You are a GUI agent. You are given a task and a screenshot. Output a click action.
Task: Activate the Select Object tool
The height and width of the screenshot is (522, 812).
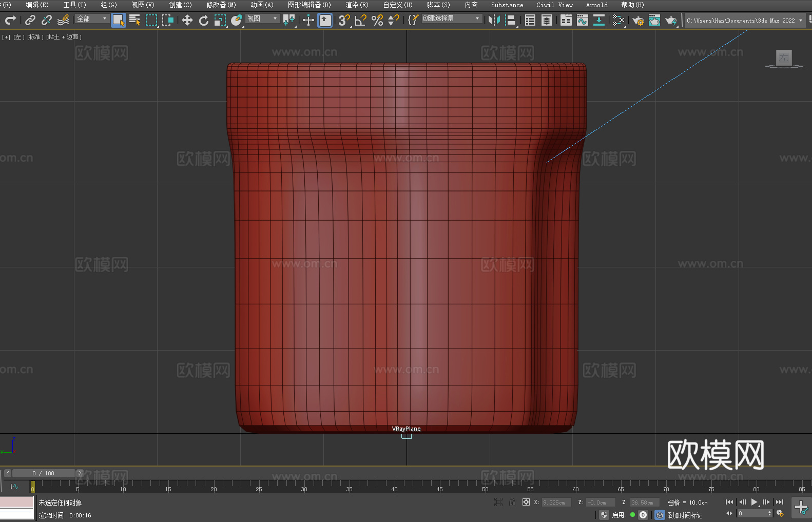click(x=119, y=20)
